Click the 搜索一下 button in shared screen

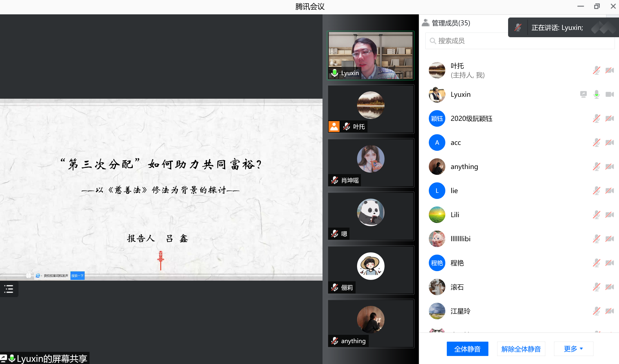77,275
